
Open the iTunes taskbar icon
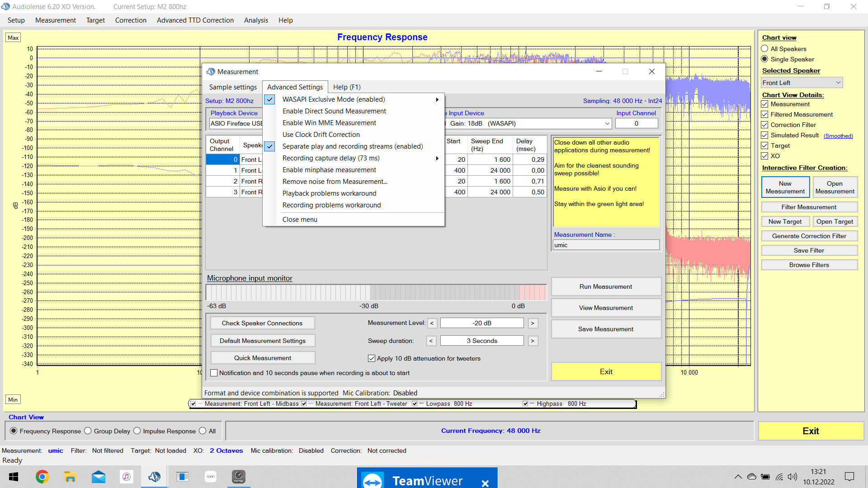click(x=127, y=477)
